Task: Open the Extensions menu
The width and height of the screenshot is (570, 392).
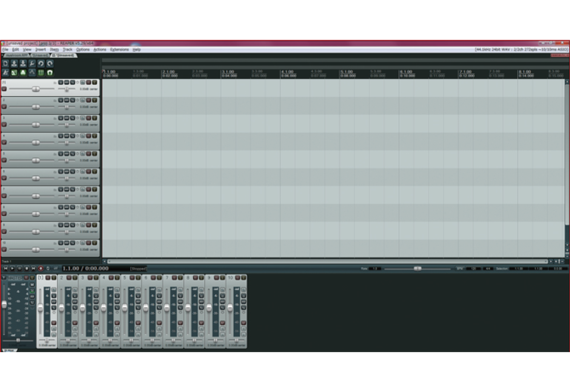Action: tap(119, 49)
